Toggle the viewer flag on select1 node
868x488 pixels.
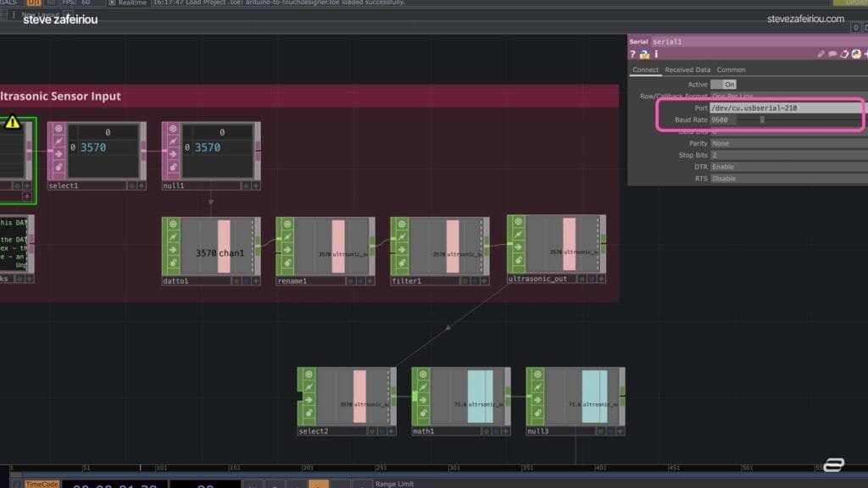pos(58,129)
